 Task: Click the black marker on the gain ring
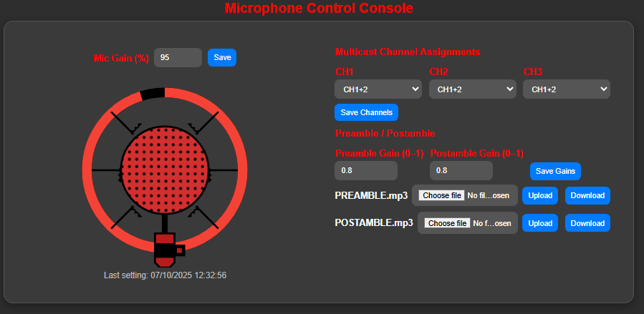click(x=153, y=93)
